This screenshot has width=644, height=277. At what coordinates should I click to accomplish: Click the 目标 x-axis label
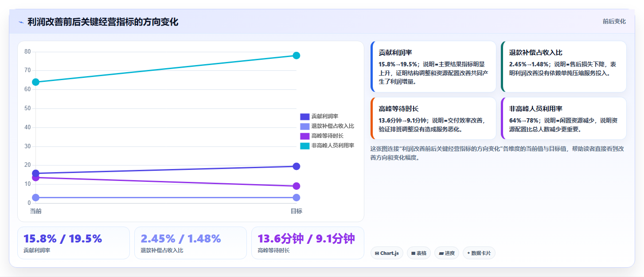click(x=297, y=211)
